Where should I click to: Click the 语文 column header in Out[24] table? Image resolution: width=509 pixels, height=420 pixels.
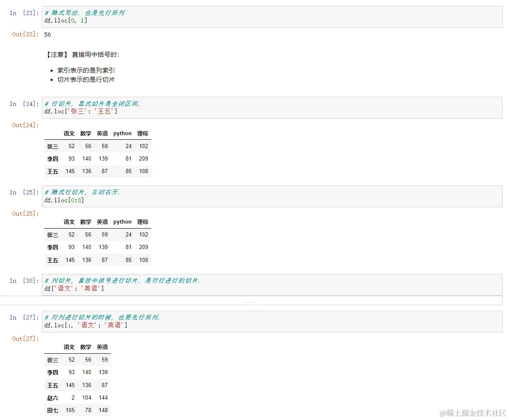coord(69,133)
